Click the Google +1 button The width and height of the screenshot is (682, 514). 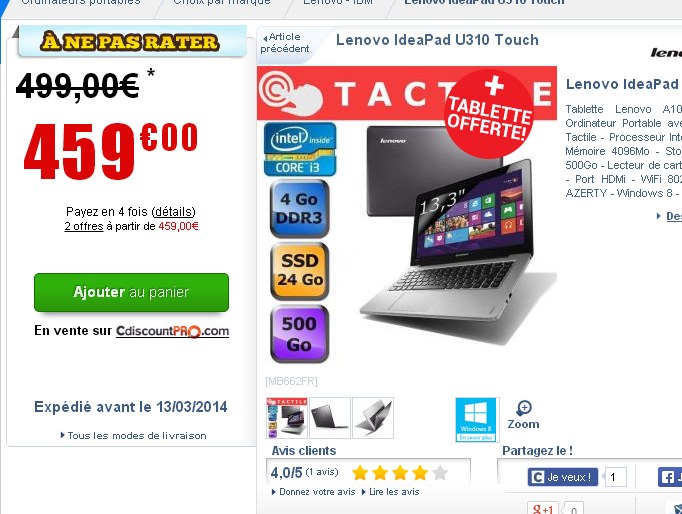tap(543, 509)
